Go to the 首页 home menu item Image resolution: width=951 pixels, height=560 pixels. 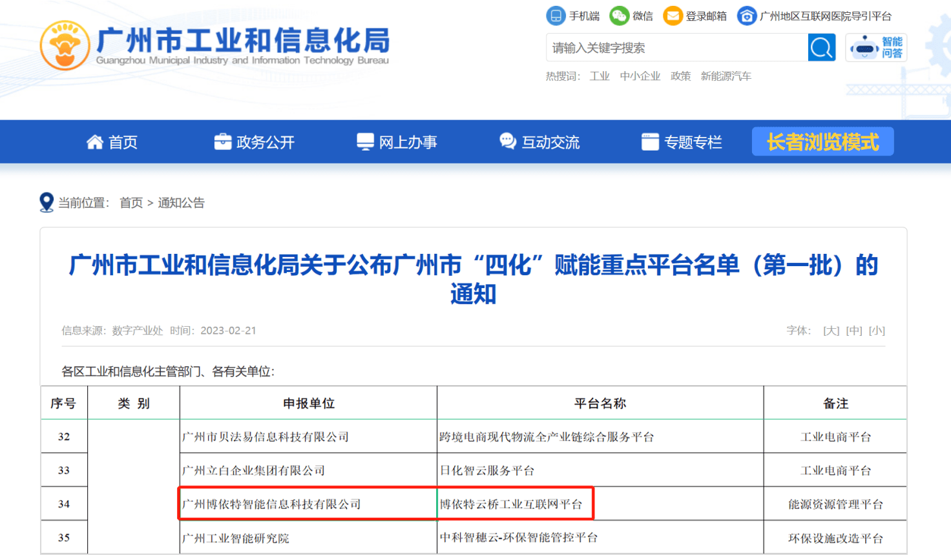[x=112, y=142]
